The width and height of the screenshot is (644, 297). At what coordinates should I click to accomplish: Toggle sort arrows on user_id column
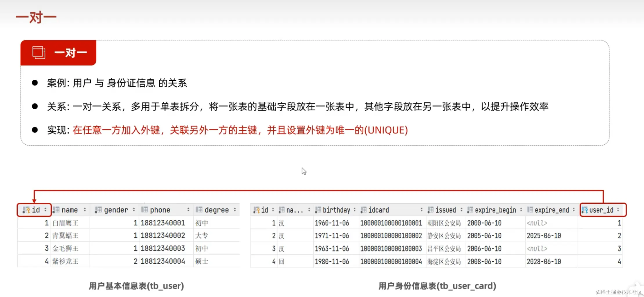[618, 209]
